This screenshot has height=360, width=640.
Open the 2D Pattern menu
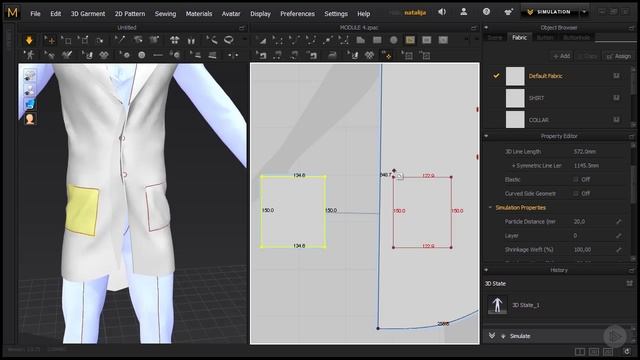click(x=130, y=13)
